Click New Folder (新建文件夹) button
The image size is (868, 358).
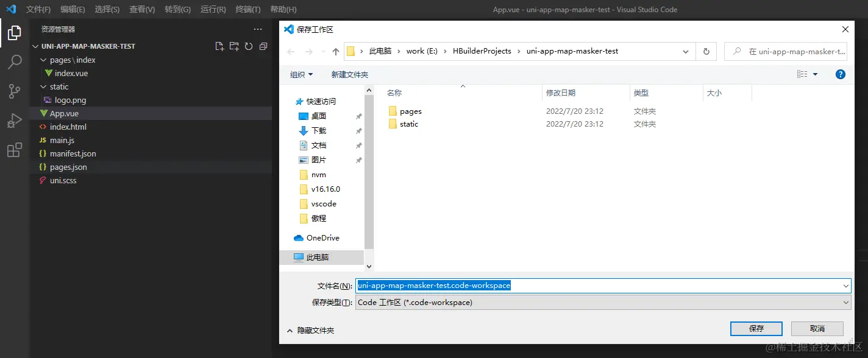pyautogui.click(x=350, y=74)
